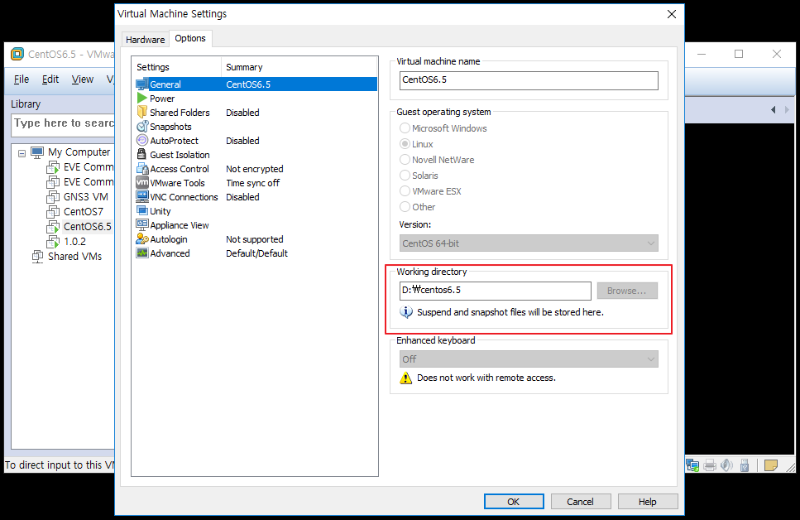Click CentOS7 VM icon in library
800x520 pixels.
53,211
